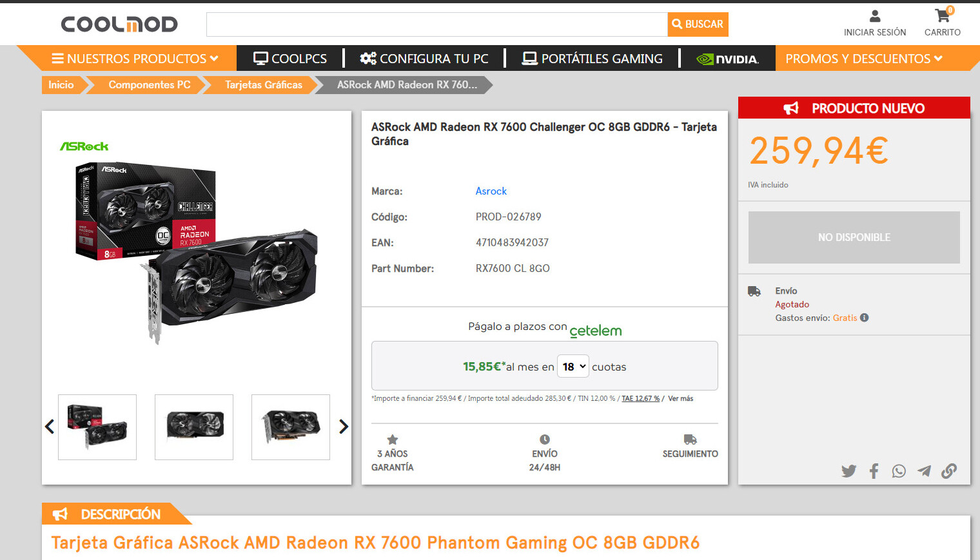Click the envío 24/48h clock icon
The width and height of the screenshot is (980, 560).
(545, 439)
